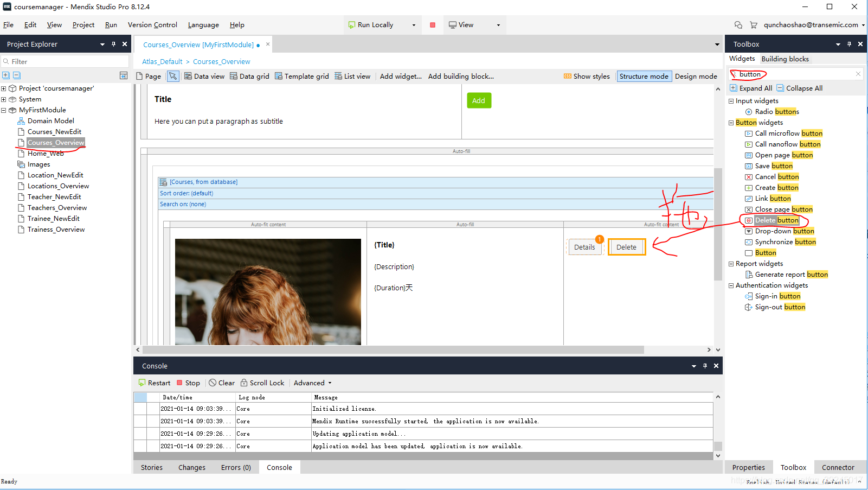The height and width of the screenshot is (490, 868).
Task: Clear the console log
Action: point(222,383)
